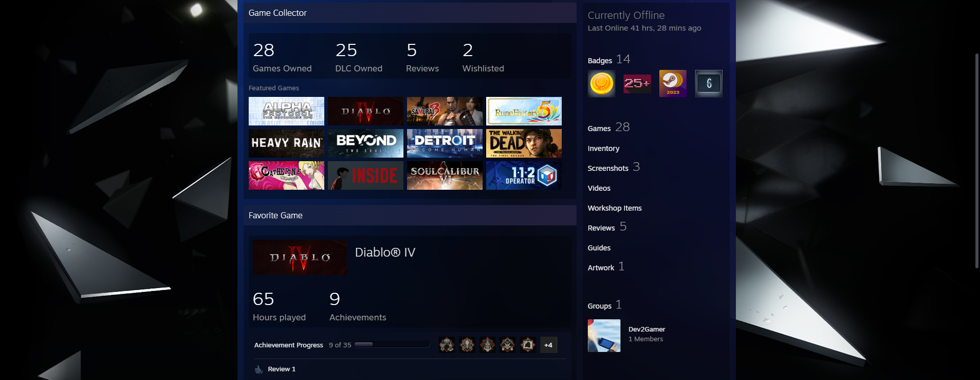Open the 25+ game collector badge
980x380 pixels.
coord(637,84)
